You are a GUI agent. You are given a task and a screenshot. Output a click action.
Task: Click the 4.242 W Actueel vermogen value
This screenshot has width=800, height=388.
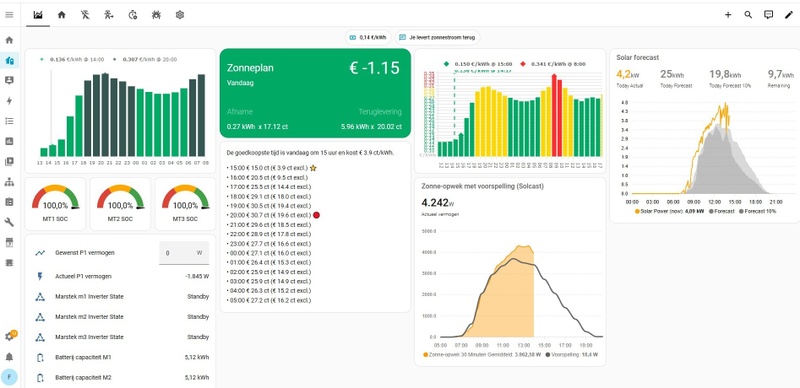pyautogui.click(x=438, y=202)
